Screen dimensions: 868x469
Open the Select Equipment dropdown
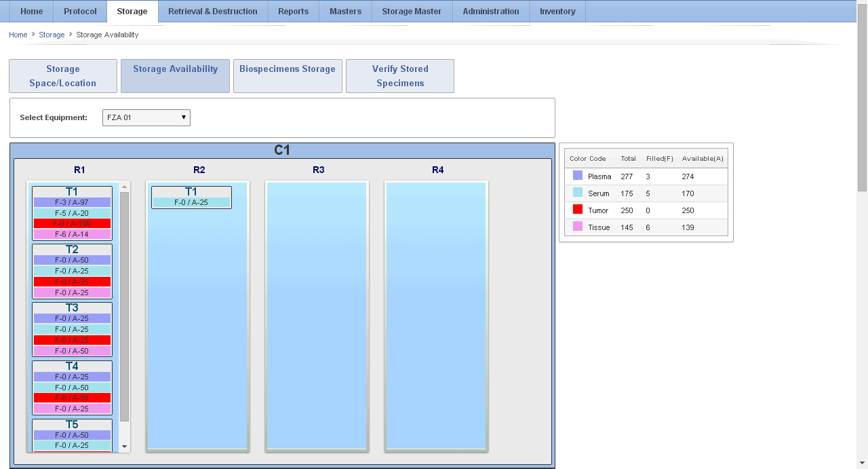pyautogui.click(x=146, y=117)
